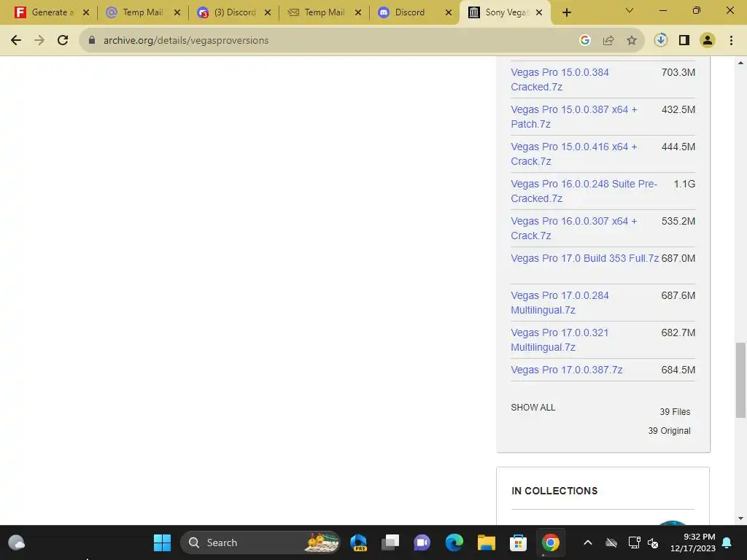Open a new browser tab

[x=566, y=13]
